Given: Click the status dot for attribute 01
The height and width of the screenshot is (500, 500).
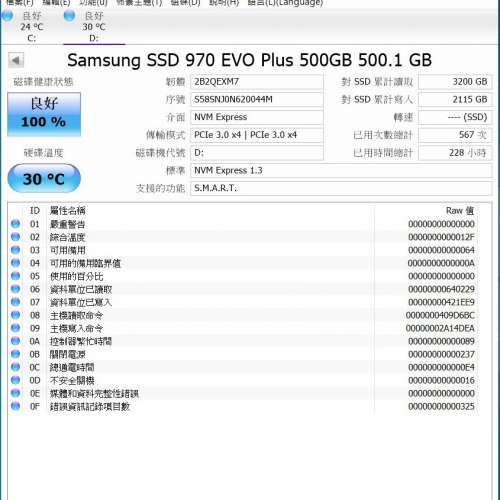Looking at the screenshot, I should (x=15, y=224).
